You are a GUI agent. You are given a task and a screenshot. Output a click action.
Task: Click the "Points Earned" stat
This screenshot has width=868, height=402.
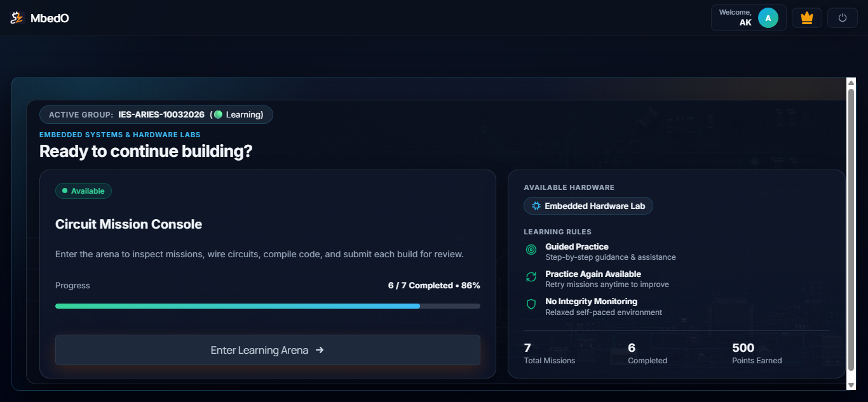click(x=757, y=360)
